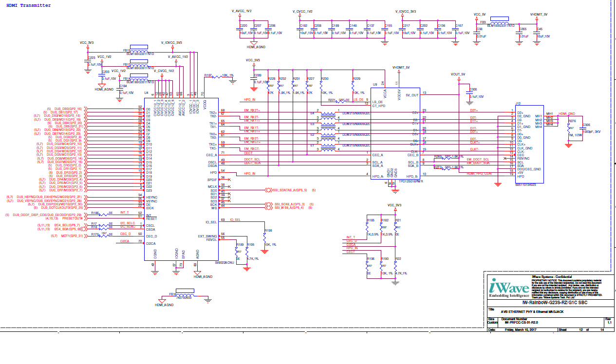Image resolution: width=616 pixels, height=364 pixels.
Task: Select resistor label R22
Action: pos(398,258)
